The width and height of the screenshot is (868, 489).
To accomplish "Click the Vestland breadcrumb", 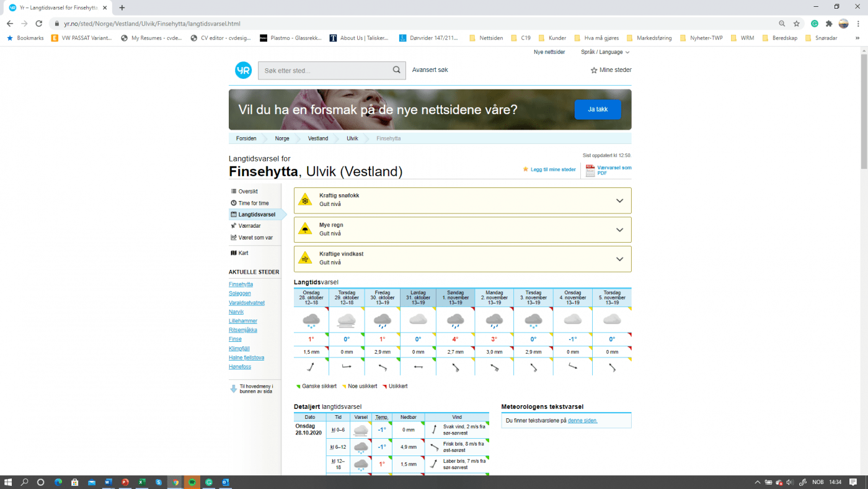I will pyautogui.click(x=318, y=138).
